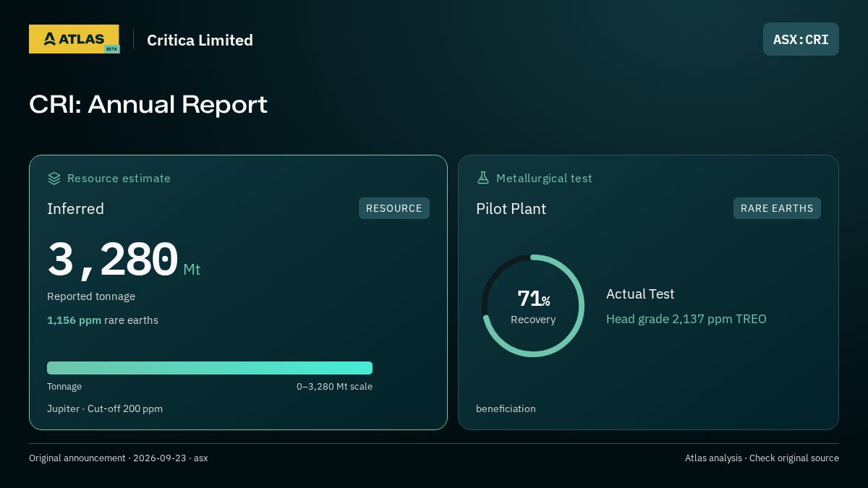Click the Atlas logo
Screen dimensions: 868x488
74,39
